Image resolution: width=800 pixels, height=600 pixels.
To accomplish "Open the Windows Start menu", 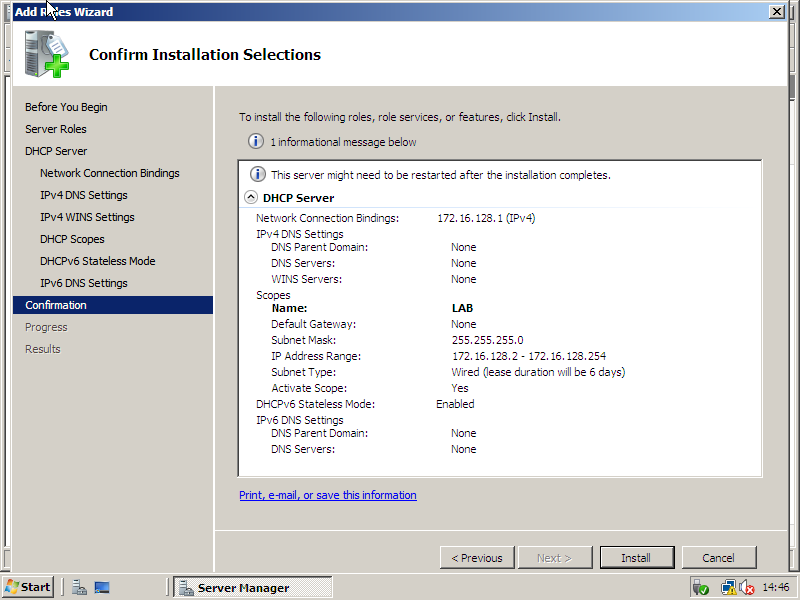I will pos(28,587).
